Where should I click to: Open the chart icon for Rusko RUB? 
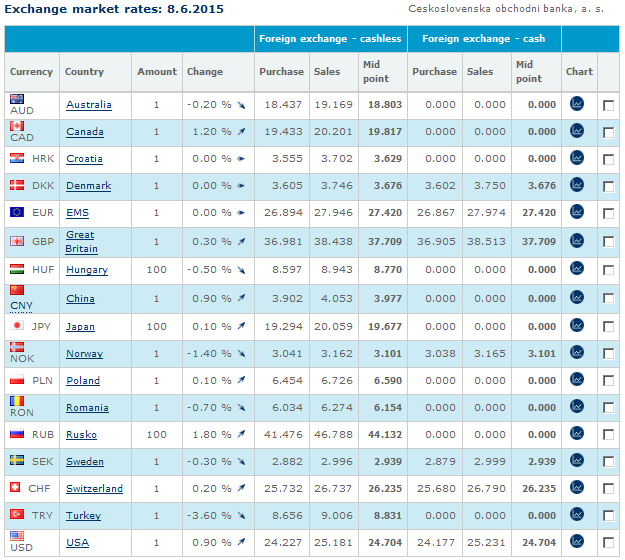click(x=577, y=434)
